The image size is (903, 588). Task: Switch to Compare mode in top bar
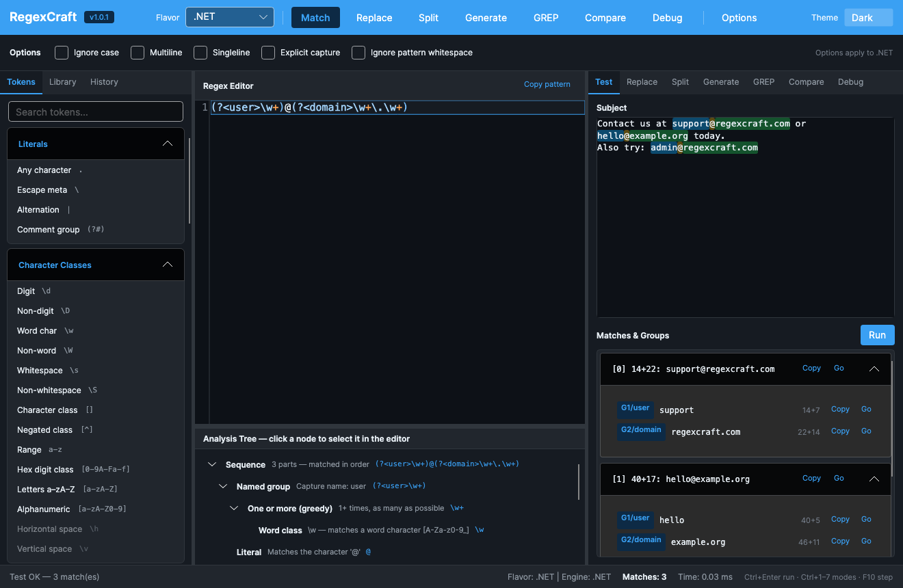(x=605, y=18)
